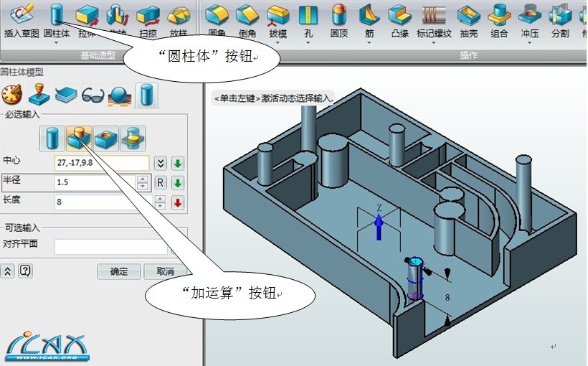Collapse panel with double-up-arrow button
This screenshot has height=366, width=588.
(7, 271)
